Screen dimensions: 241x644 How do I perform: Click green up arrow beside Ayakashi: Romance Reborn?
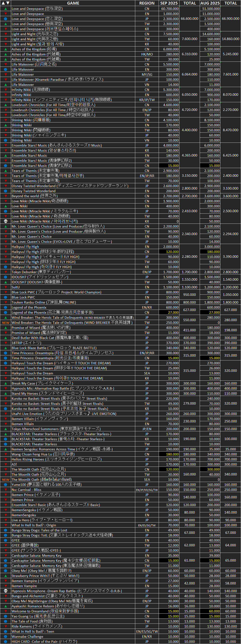pyautogui.click(x=6, y=606)
